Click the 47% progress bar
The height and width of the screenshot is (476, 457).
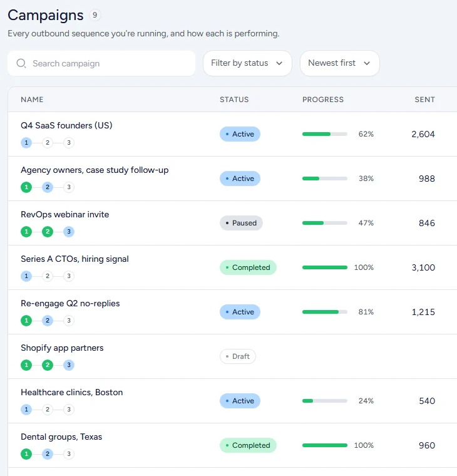(x=325, y=223)
